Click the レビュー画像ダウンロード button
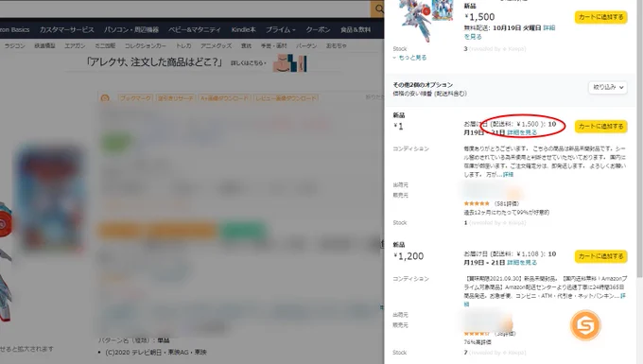 (x=287, y=98)
